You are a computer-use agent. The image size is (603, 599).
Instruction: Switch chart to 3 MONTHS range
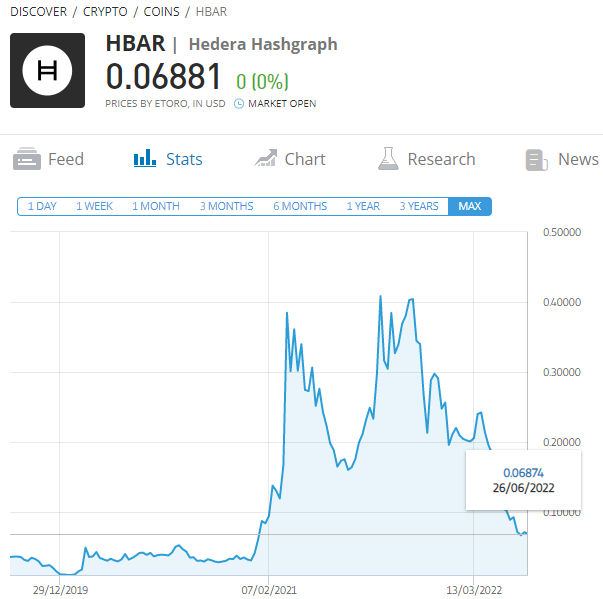point(227,206)
